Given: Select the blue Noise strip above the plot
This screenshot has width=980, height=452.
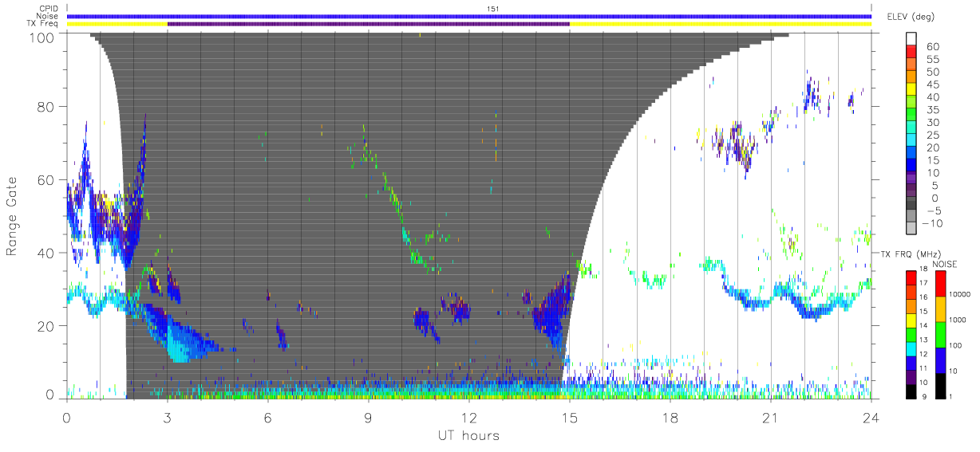Looking at the screenshot, I should click(x=468, y=16).
